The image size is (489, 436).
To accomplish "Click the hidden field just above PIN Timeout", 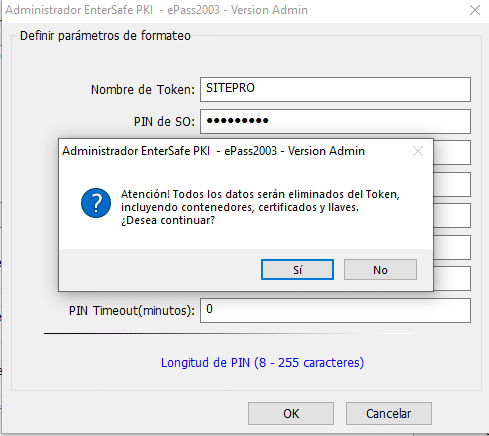I will click(452, 278).
